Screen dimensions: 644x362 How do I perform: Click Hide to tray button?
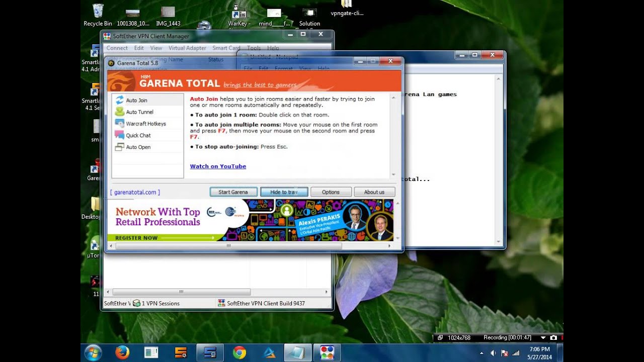[284, 192]
